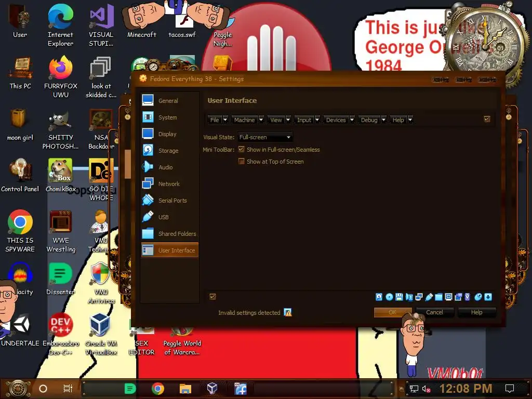
Task: Click the View menu button
Action: coord(276,120)
